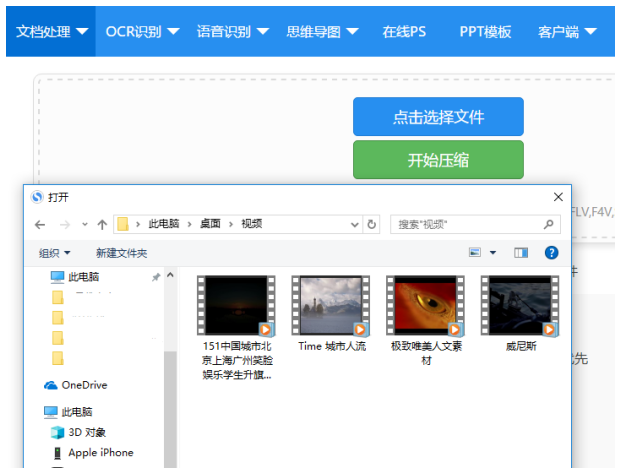The image size is (621, 473).
Task: Click the back arrow in file dialog
Action: pos(40,225)
